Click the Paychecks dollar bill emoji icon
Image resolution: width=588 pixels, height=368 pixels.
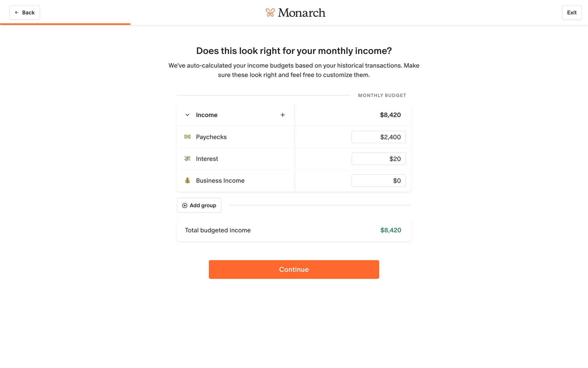[x=187, y=137]
